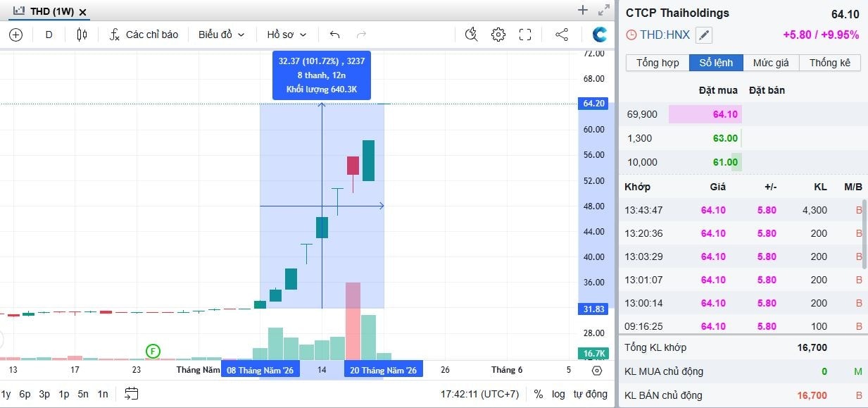Click the Đặt bán column header
This screenshot has width=868, height=408.
pos(767,90)
